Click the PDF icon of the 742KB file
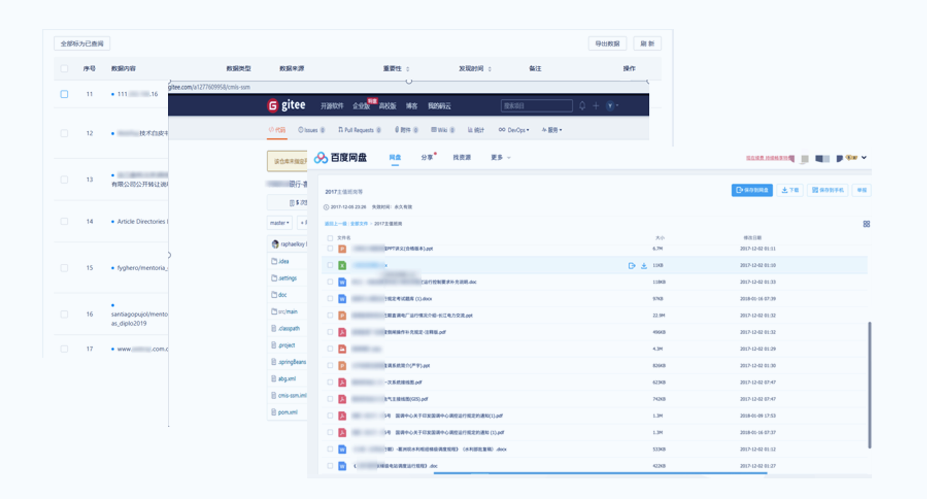Screen dimensions: 927x499 (342, 399)
